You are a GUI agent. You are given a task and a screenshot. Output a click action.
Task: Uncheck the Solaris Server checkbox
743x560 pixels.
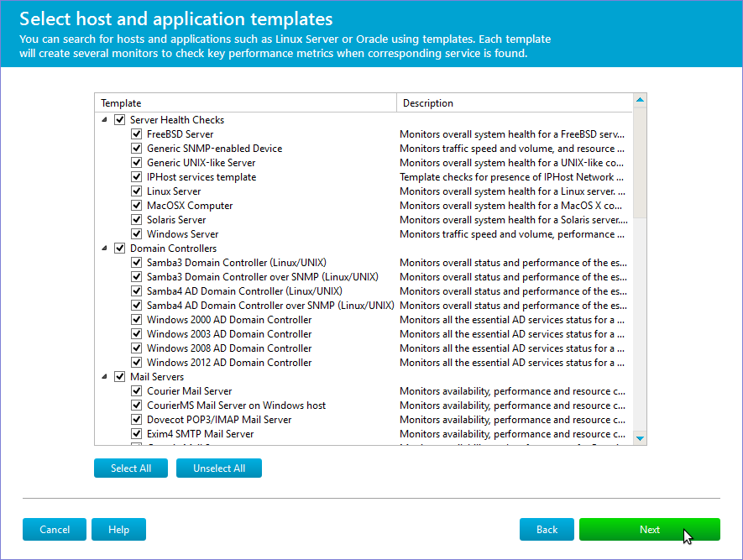pyautogui.click(x=137, y=219)
